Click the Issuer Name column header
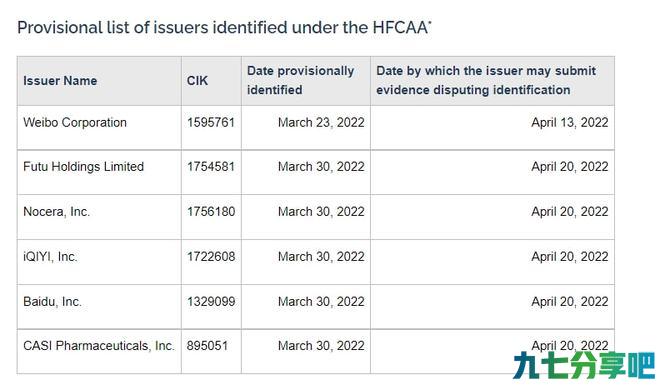 coord(60,80)
